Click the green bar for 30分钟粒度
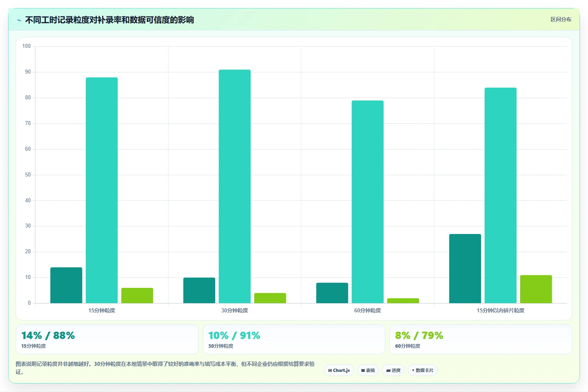 point(270,298)
